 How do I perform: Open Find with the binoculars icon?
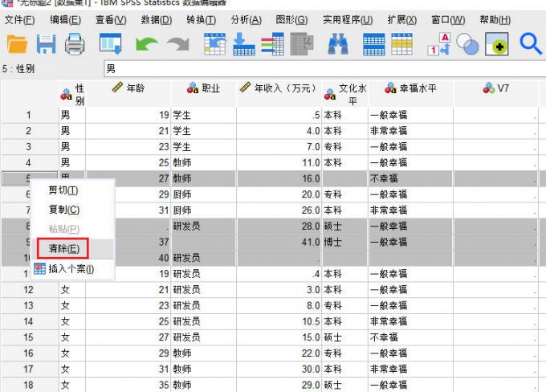(338, 44)
